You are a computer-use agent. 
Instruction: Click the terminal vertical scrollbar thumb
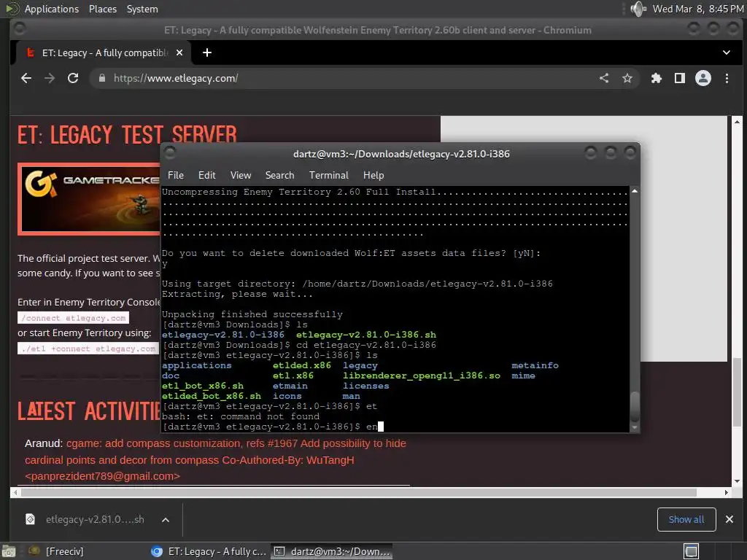click(635, 406)
